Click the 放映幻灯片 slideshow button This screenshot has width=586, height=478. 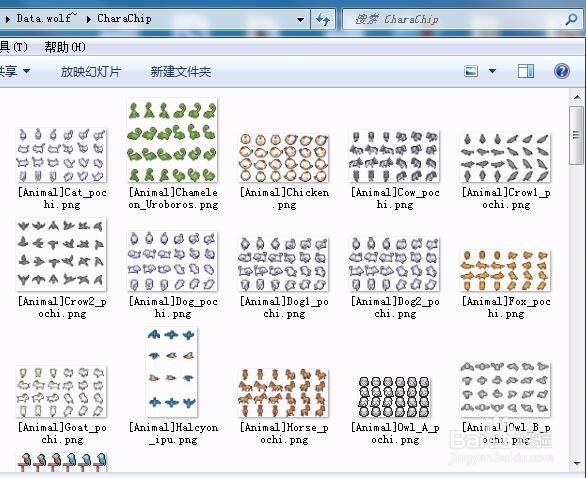pyautogui.click(x=91, y=71)
